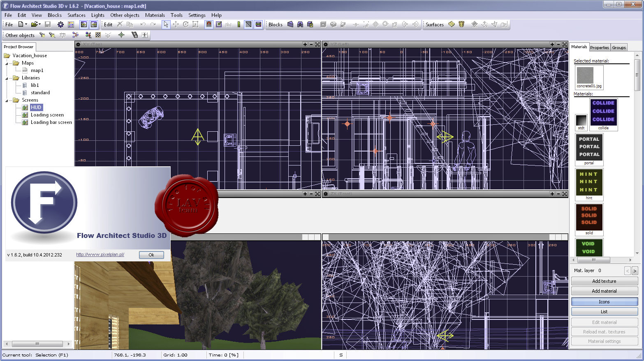The height and width of the screenshot is (361, 644).
Task: Click the Project Browser horizontal scrollbar
Action: click(37, 344)
